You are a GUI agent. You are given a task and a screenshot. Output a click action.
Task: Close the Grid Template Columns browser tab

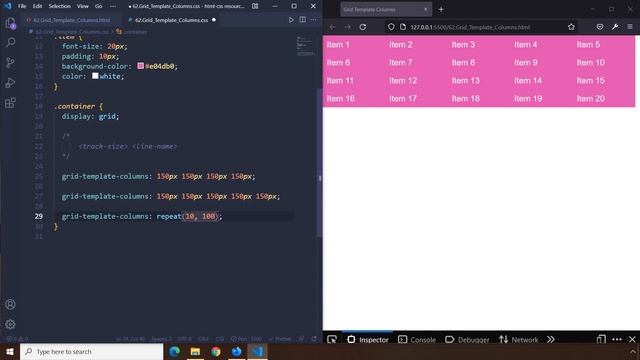(425, 9)
